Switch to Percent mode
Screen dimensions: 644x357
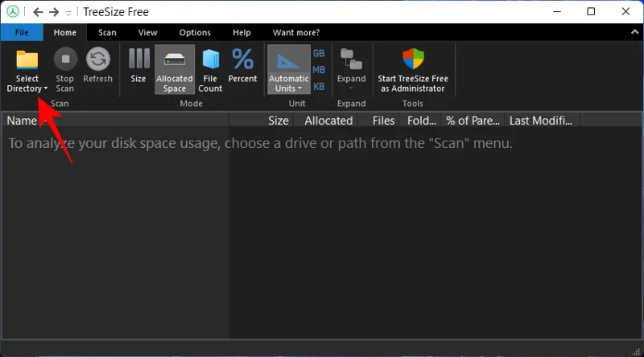tap(242, 66)
